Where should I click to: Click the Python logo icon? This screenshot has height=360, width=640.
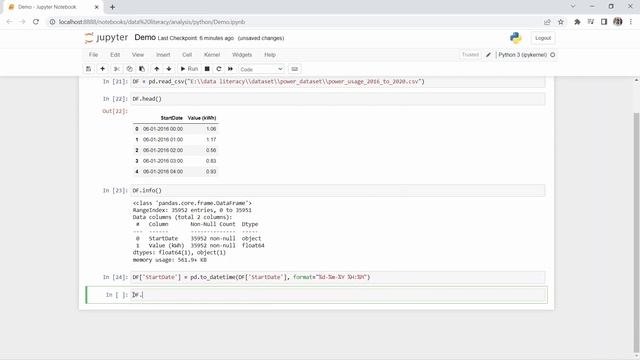516,38
